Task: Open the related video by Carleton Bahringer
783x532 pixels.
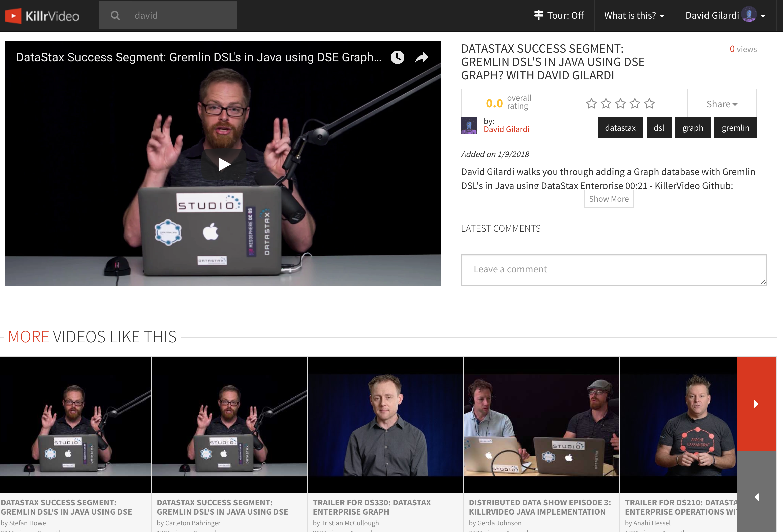Action: tap(229, 425)
